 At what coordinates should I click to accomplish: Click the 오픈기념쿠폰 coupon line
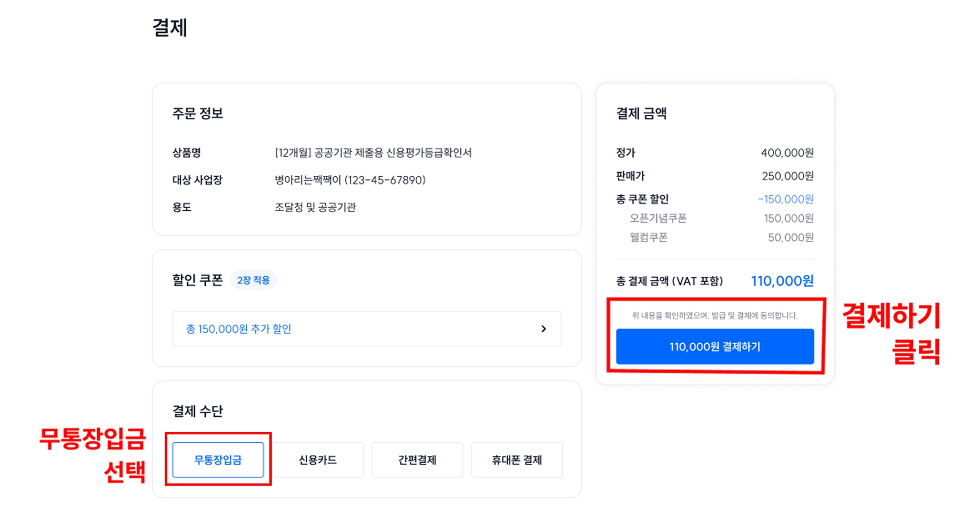pyautogui.click(x=658, y=218)
